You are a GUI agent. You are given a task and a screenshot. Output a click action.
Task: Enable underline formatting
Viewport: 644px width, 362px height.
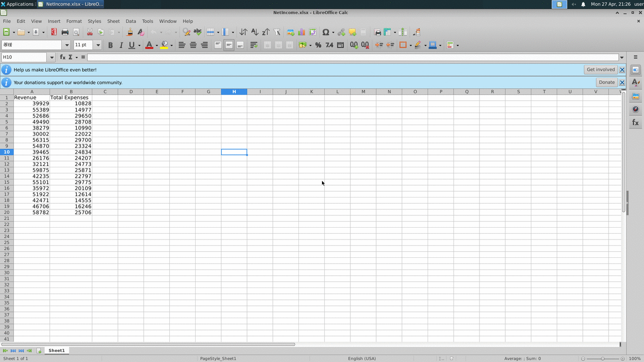click(x=131, y=45)
